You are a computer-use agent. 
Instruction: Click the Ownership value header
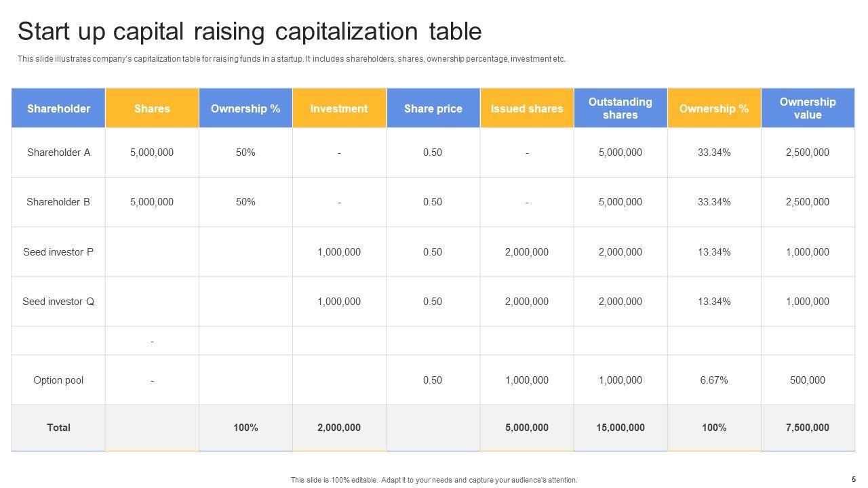click(808, 108)
